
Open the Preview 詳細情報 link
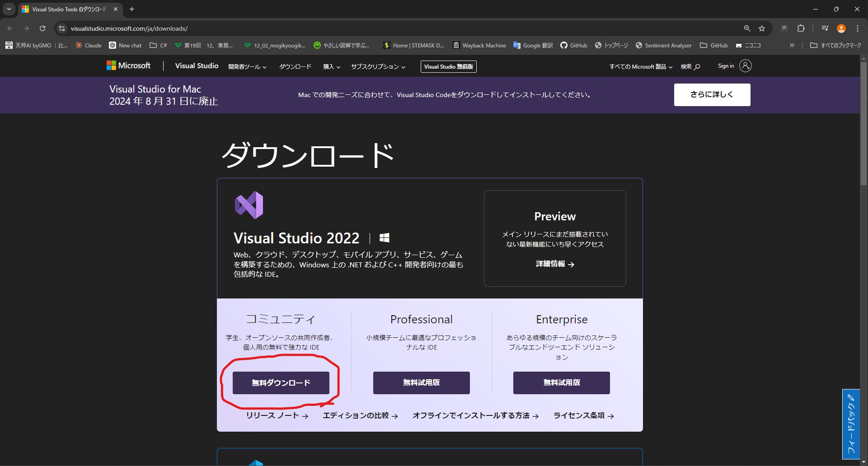coord(555,264)
